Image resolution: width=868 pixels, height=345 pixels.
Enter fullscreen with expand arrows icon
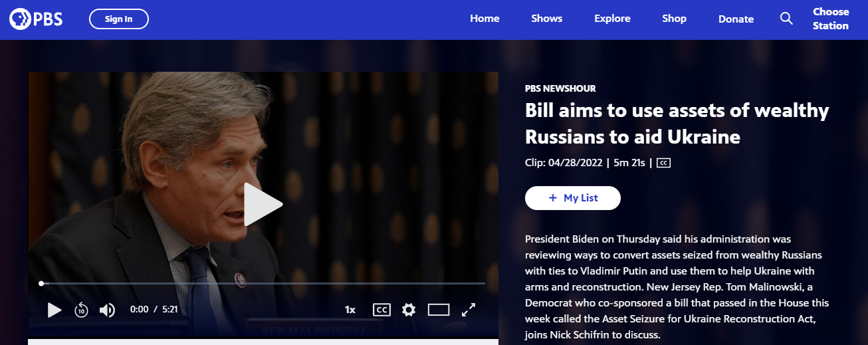tap(469, 310)
